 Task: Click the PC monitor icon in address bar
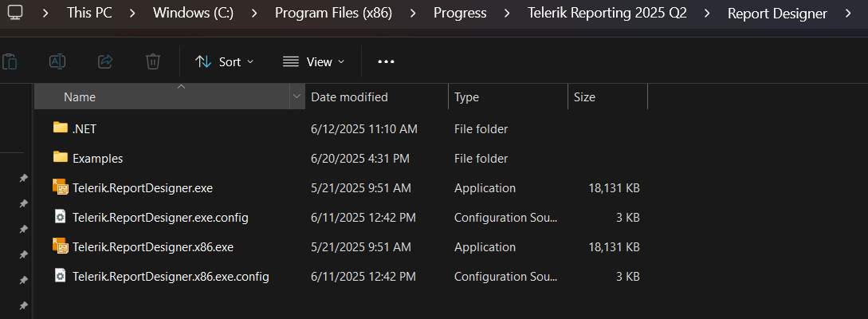coord(15,13)
